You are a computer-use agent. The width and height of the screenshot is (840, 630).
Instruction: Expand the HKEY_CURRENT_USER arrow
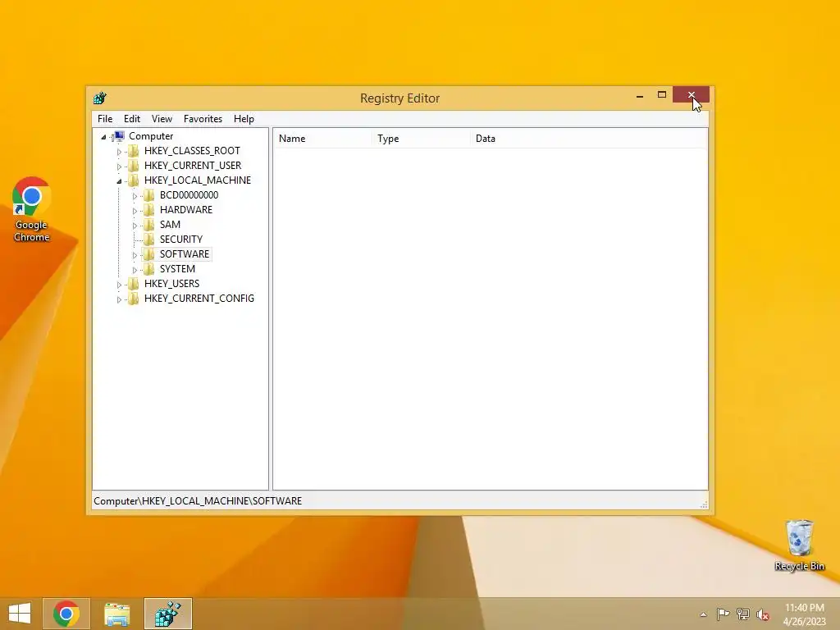[120, 167]
